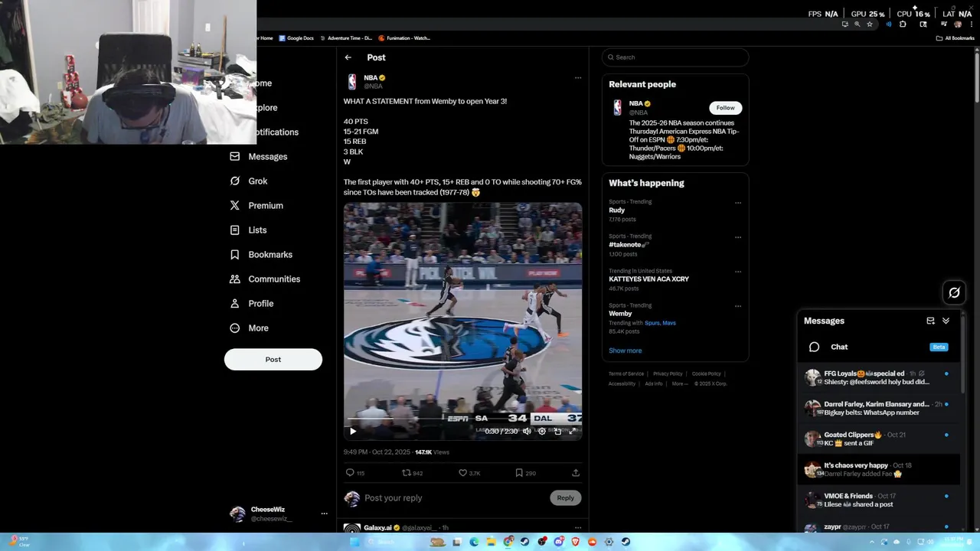Bookmark this page with the star icon
The image size is (980, 551).
[x=870, y=24]
